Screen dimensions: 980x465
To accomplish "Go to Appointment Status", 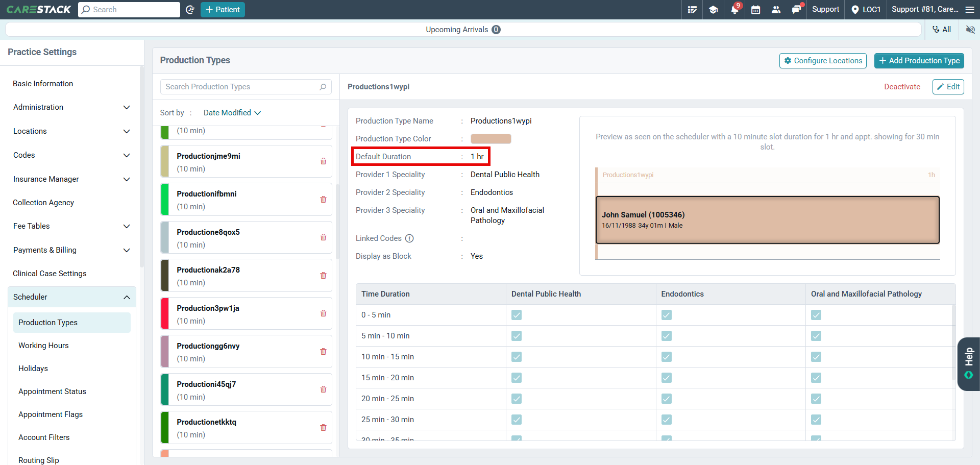I will pos(52,391).
